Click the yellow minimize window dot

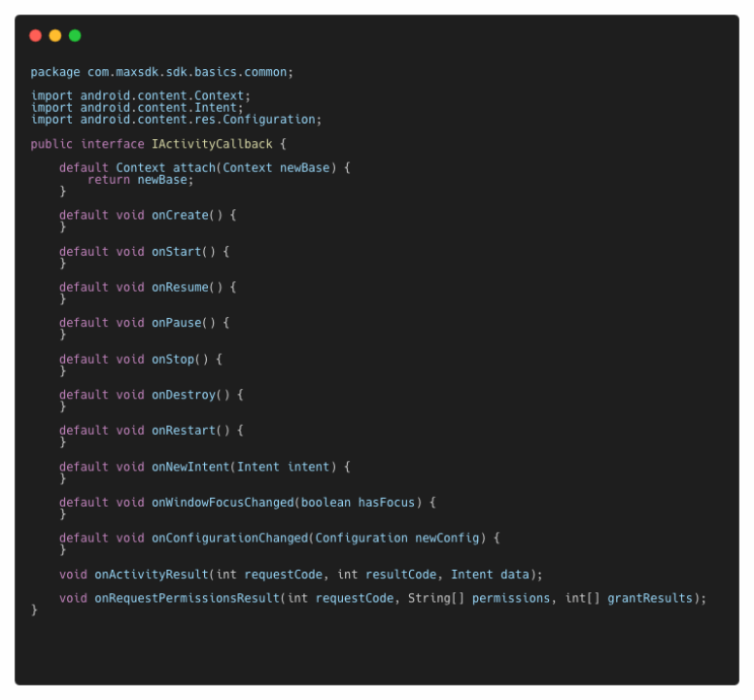(55, 36)
